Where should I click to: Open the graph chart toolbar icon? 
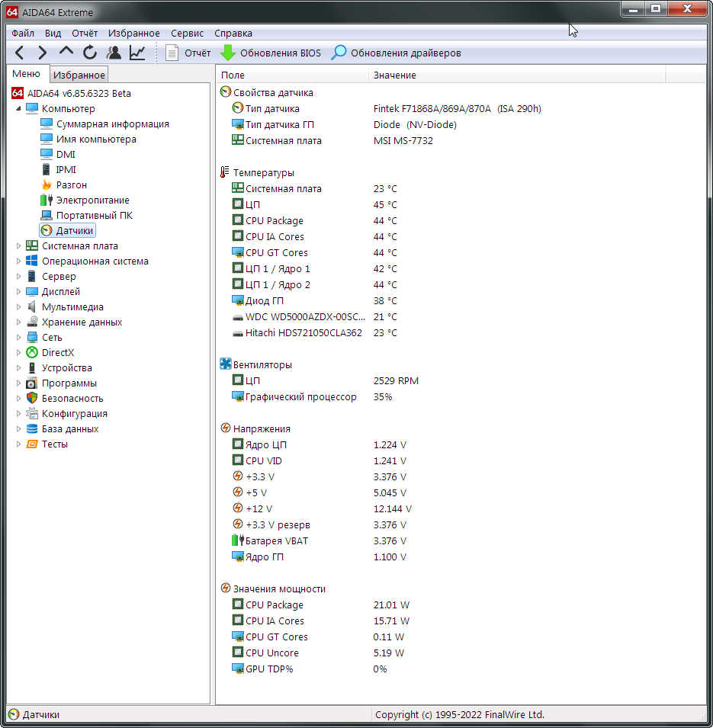[x=137, y=53]
